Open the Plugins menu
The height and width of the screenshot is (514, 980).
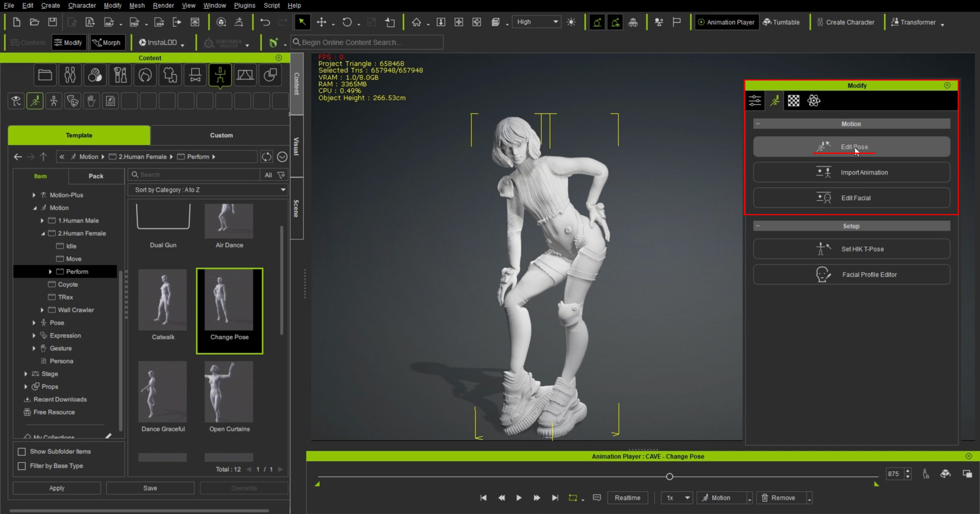[x=244, y=5]
